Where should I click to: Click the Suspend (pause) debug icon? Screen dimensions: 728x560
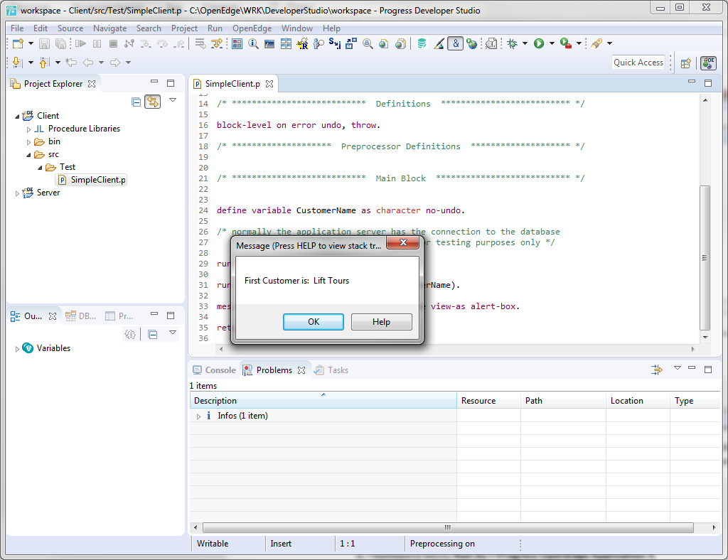(97, 43)
